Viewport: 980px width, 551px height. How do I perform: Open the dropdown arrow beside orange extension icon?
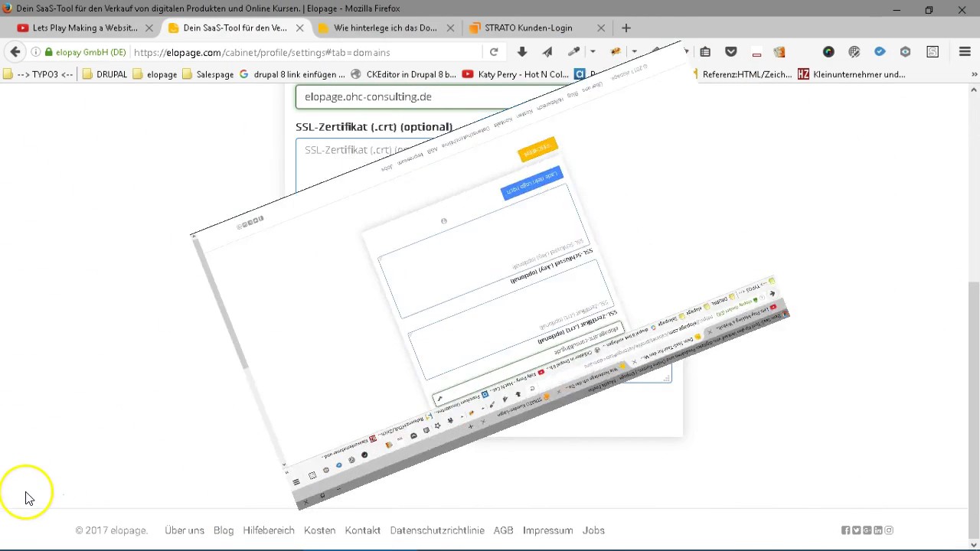[634, 52]
